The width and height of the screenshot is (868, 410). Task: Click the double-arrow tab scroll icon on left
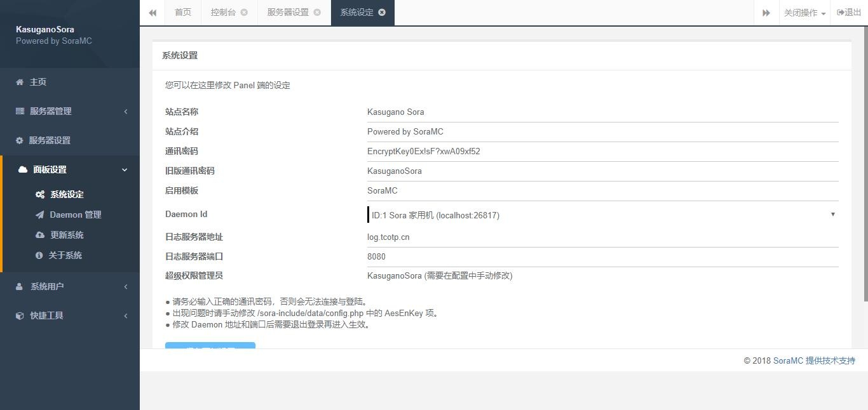(x=152, y=13)
